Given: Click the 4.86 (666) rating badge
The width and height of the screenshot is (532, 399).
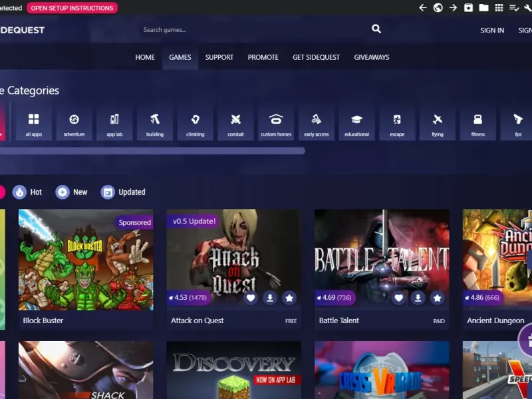Looking at the screenshot, I should point(483,297).
